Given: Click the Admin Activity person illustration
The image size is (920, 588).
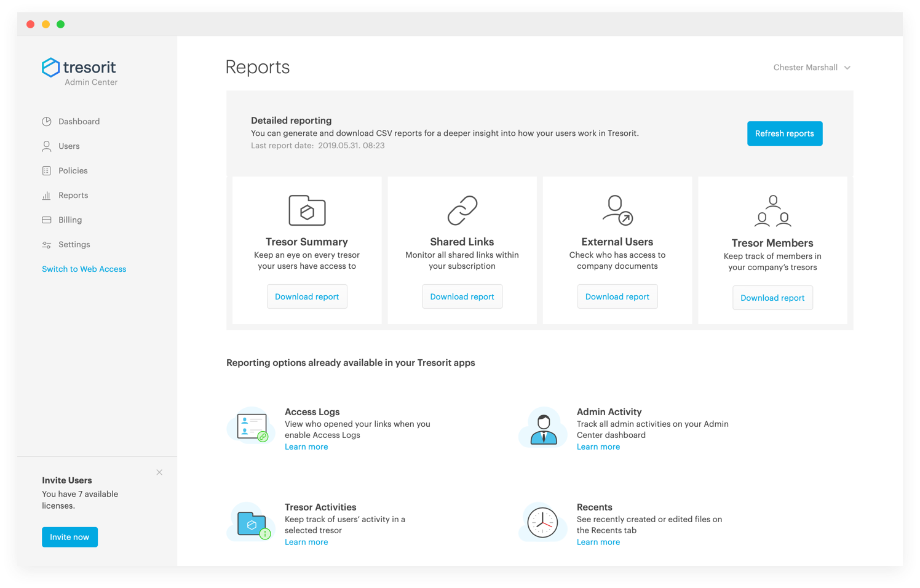Looking at the screenshot, I should click(543, 427).
